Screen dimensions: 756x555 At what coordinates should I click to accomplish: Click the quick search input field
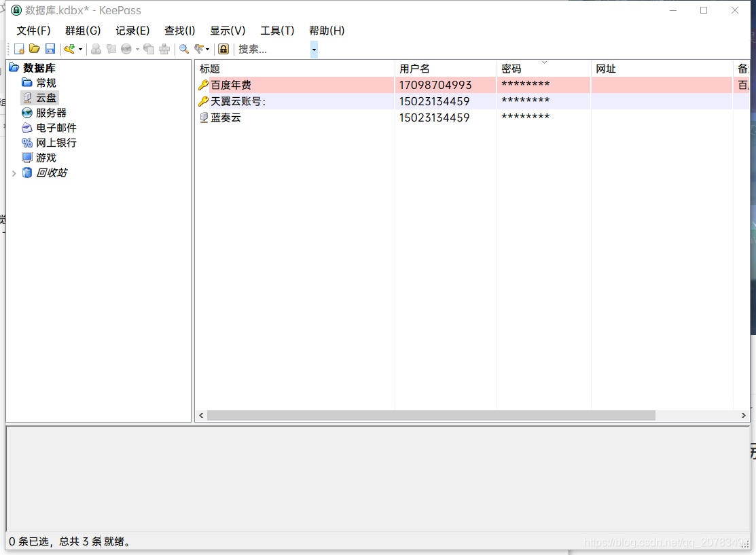pos(273,49)
